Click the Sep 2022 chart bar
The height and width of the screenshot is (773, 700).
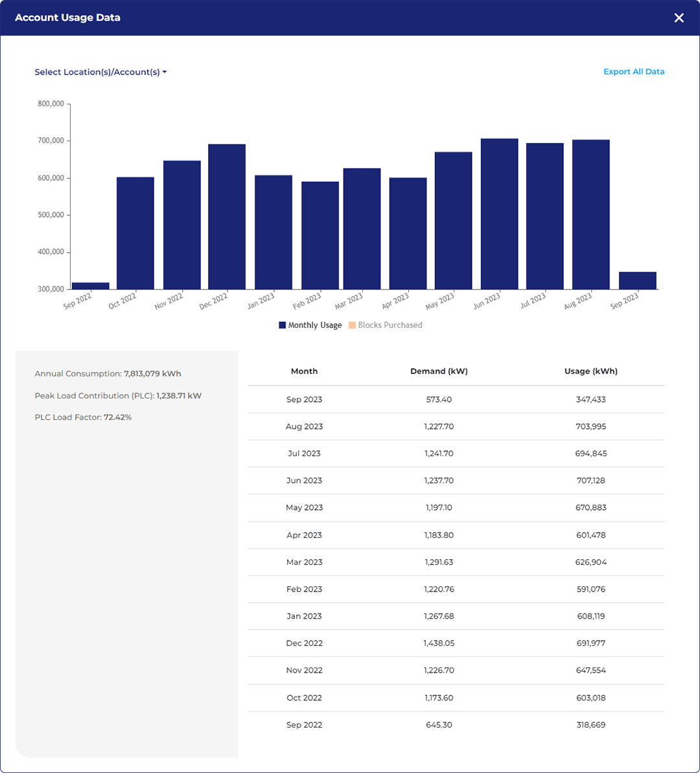click(91, 286)
